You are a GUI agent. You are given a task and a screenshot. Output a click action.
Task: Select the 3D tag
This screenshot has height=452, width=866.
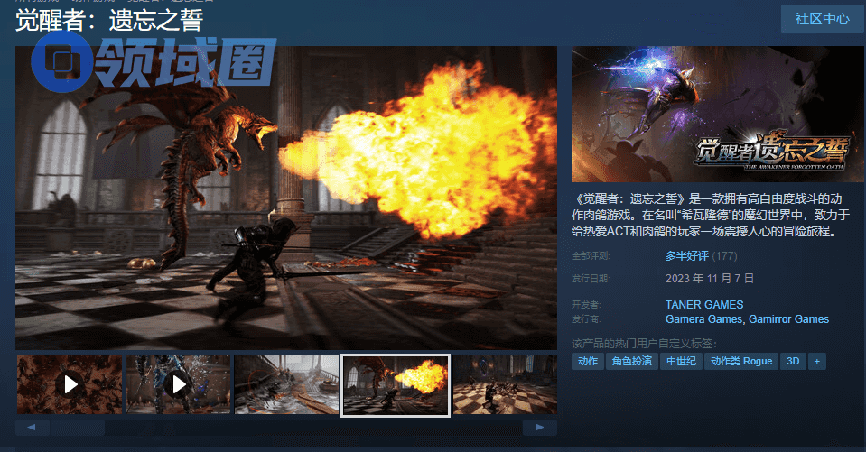793,361
